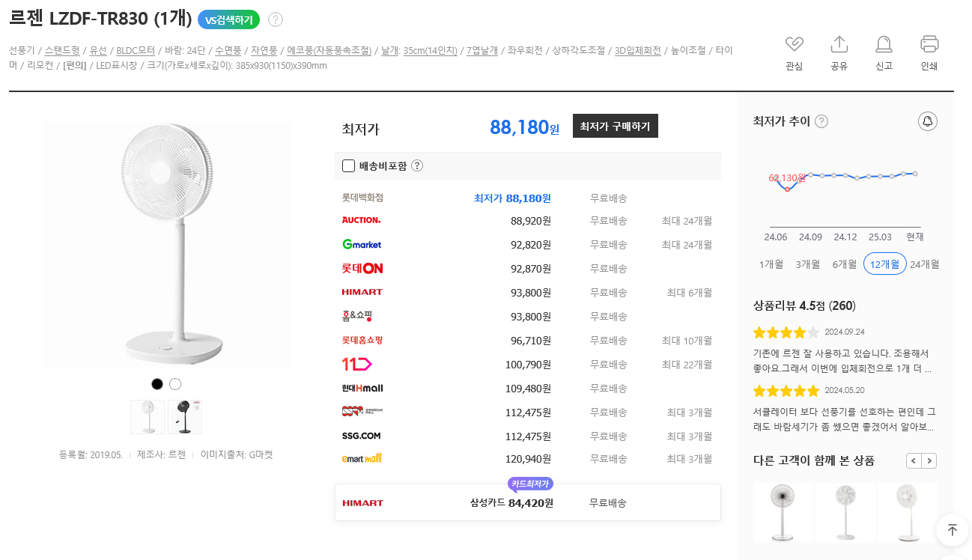The height and width of the screenshot is (560, 972).
Task: Select the white color option
Action: 175,384
